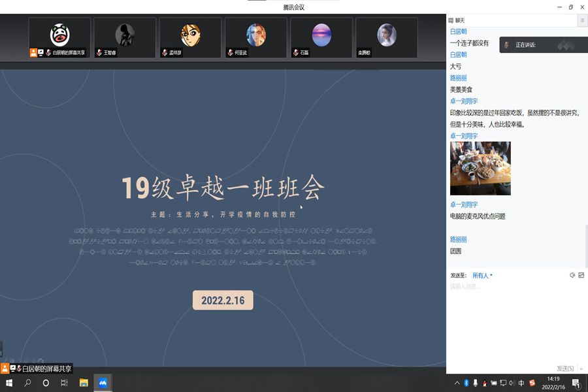Open the shared food photo in chat

480,168
